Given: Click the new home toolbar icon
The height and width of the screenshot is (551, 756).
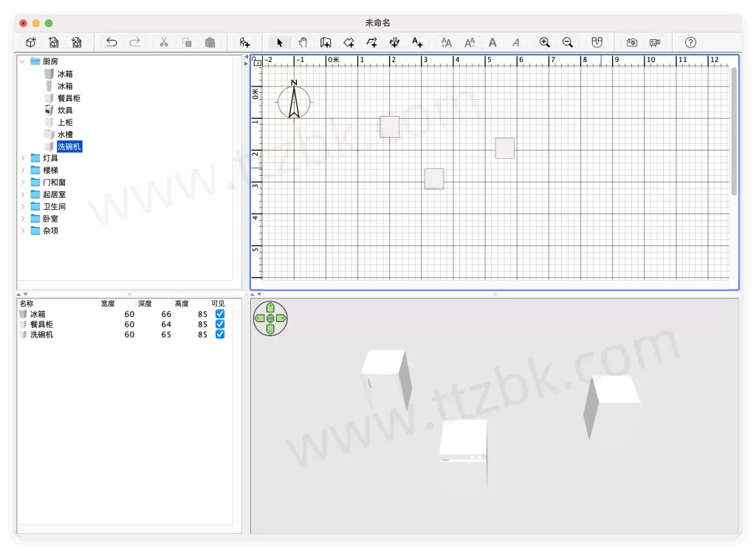Looking at the screenshot, I should [31, 42].
